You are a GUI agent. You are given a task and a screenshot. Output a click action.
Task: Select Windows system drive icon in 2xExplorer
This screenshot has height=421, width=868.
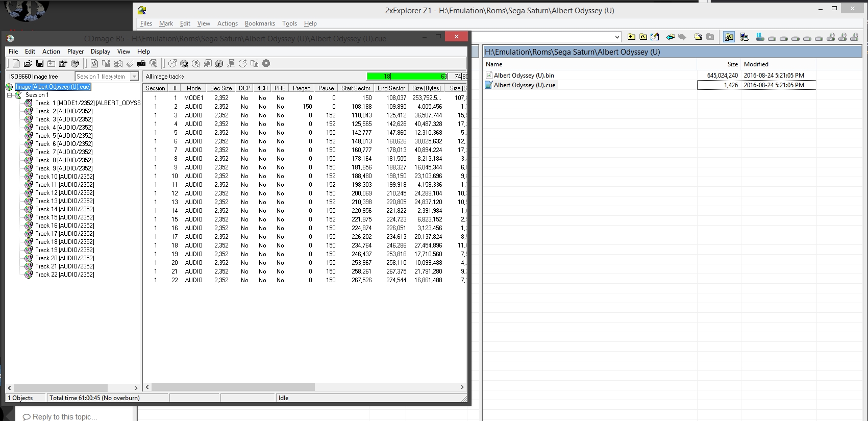[x=760, y=37]
